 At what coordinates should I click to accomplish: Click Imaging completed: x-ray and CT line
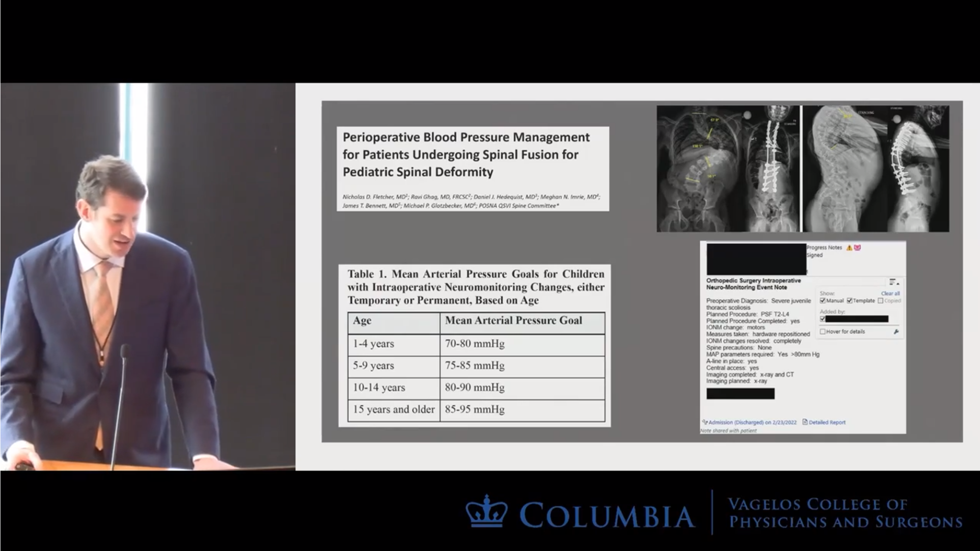pyautogui.click(x=750, y=374)
